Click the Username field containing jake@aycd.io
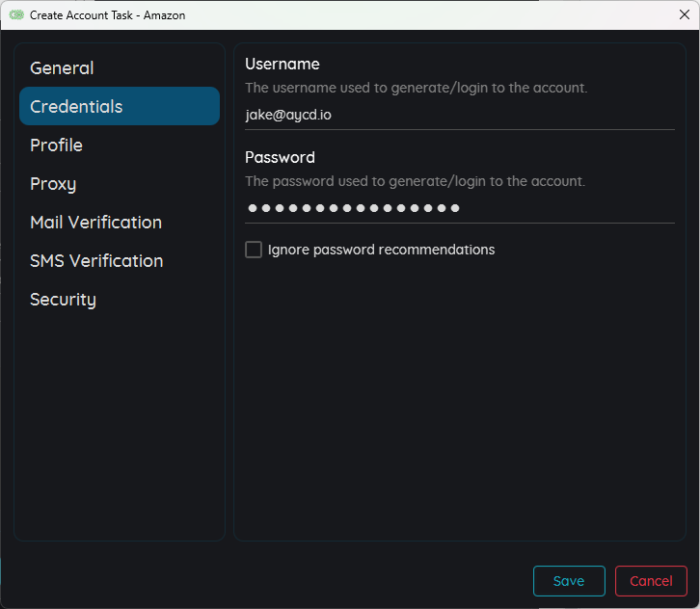 459,115
